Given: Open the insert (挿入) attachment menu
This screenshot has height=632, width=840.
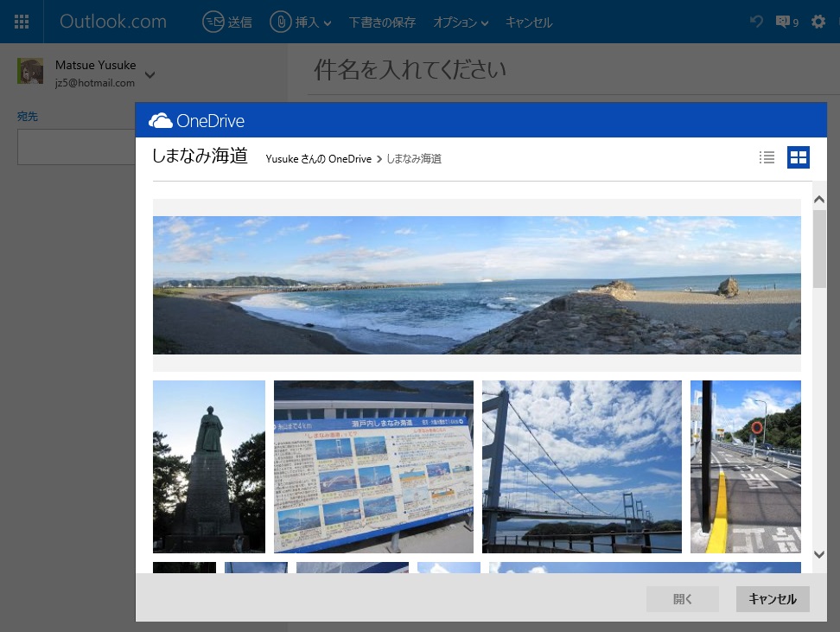Looking at the screenshot, I should (301, 22).
